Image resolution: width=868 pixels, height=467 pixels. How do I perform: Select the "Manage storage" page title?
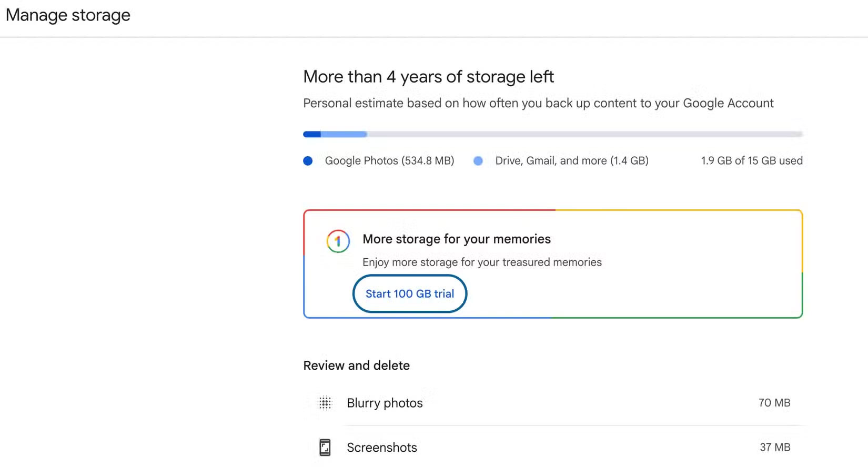(67, 15)
